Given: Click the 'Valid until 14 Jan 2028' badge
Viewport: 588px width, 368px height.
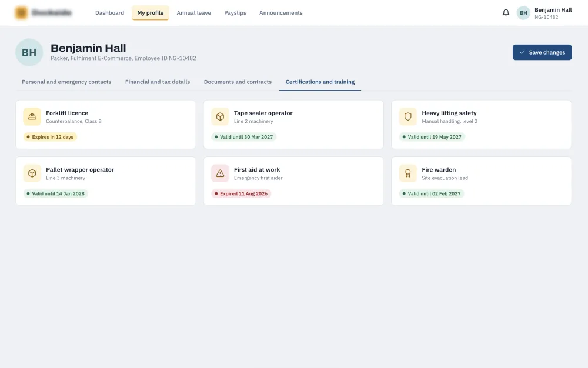Looking at the screenshot, I should pyautogui.click(x=55, y=194).
